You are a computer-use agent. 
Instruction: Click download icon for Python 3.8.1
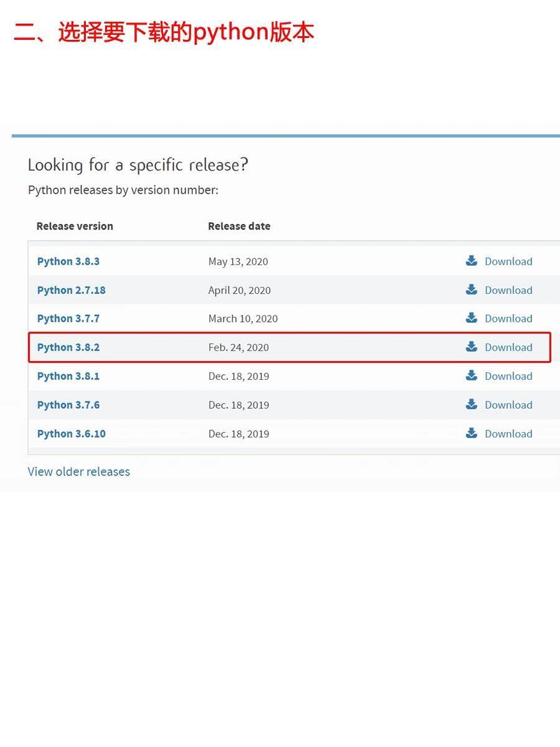pyautogui.click(x=471, y=375)
